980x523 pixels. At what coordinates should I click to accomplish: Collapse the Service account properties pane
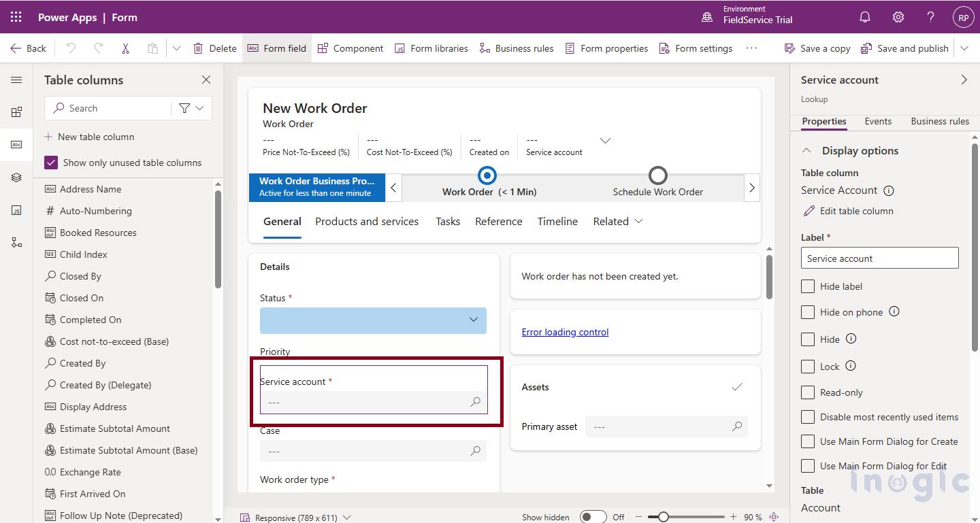(964, 80)
